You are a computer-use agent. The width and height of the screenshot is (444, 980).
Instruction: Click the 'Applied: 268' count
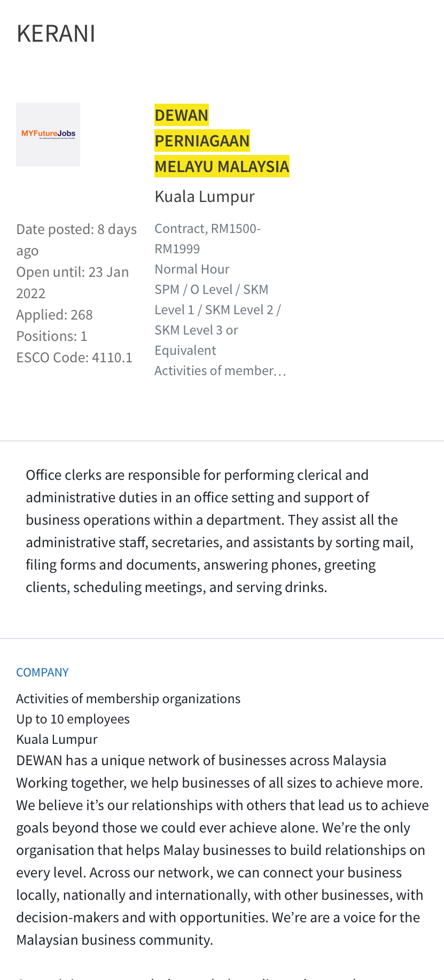tap(54, 314)
